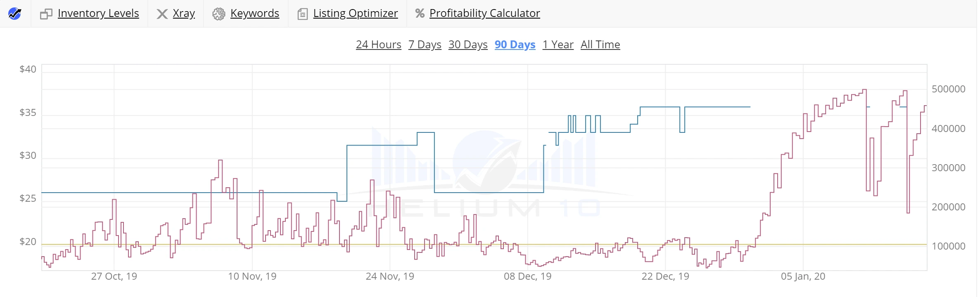The width and height of the screenshot is (980, 297).
Task: Select the active 90 Days range
Action: [515, 45]
